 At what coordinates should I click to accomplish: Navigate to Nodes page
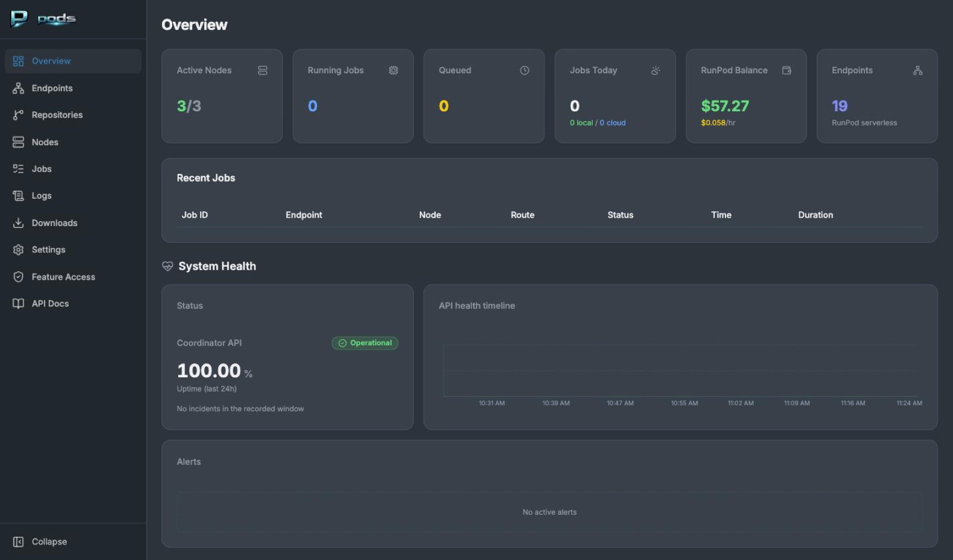tap(73, 142)
